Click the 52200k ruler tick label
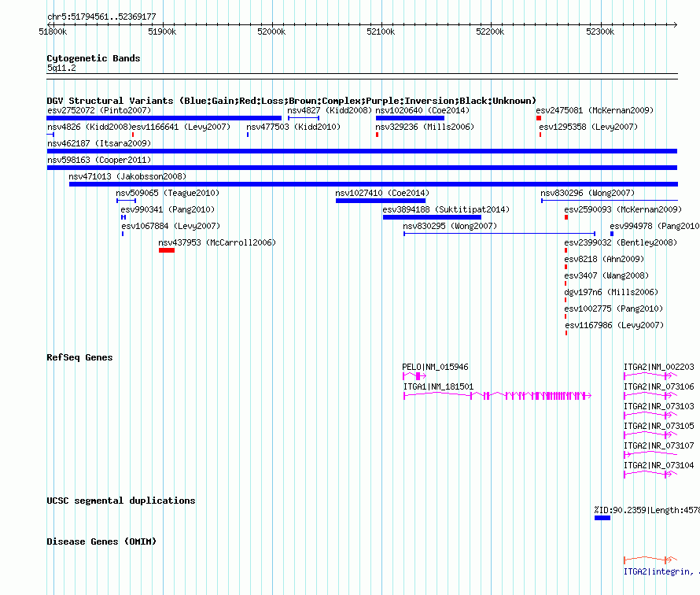The image size is (700, 595). (490, 31)
